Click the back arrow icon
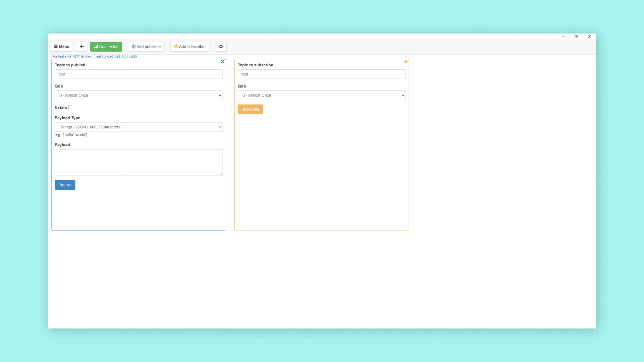The height and width of the screenshot is (362, 644). pos(82,47)
